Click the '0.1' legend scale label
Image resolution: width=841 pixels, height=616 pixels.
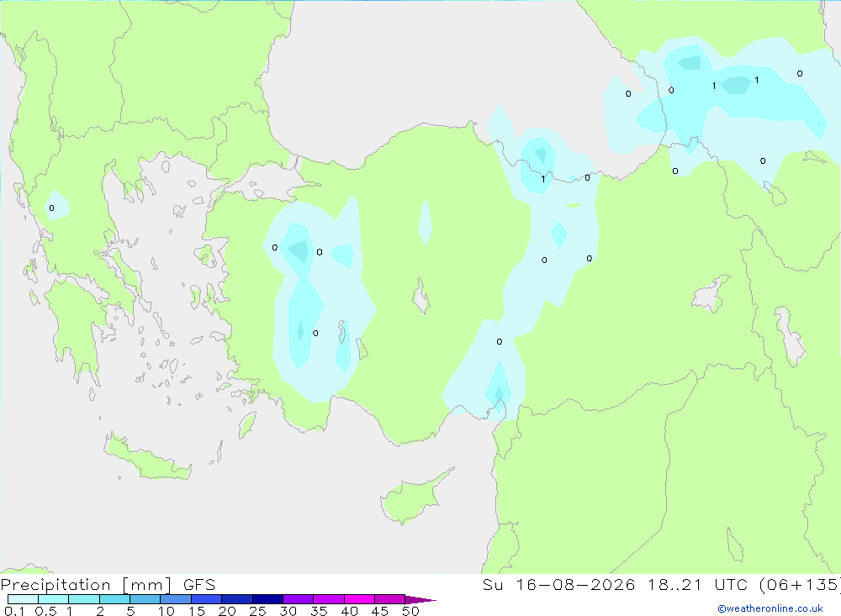14,611
